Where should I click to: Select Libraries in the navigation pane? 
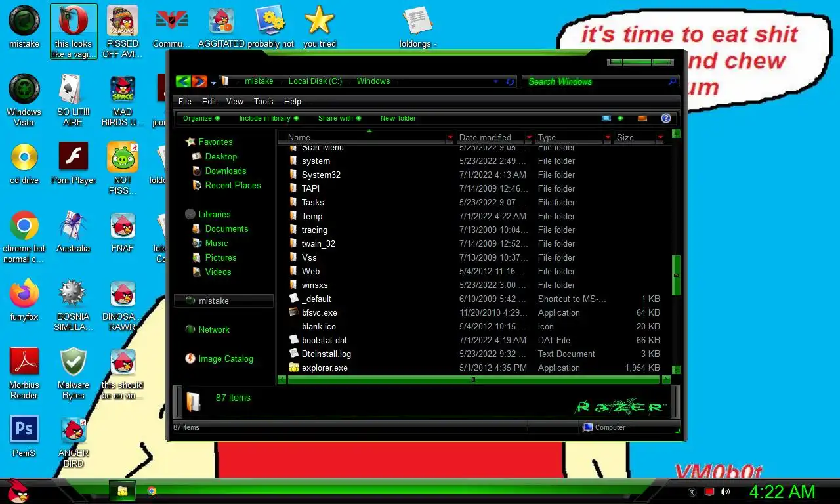[215, 214]
